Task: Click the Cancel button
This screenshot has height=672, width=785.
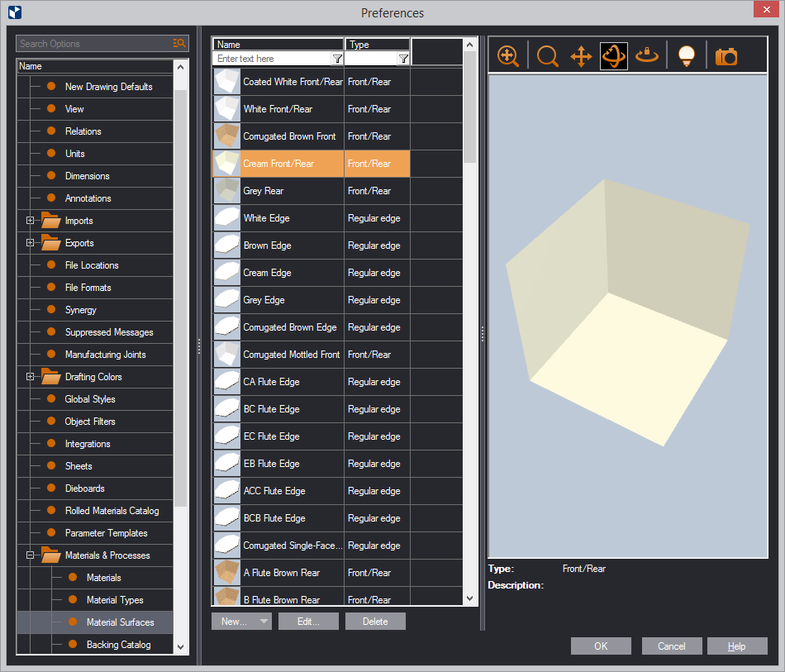Action: [672, 646]
